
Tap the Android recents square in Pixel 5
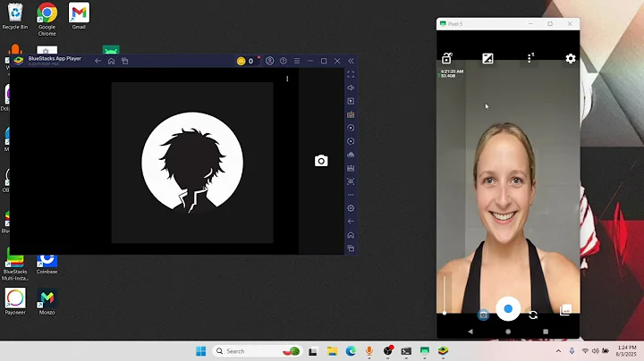[546, 332]
